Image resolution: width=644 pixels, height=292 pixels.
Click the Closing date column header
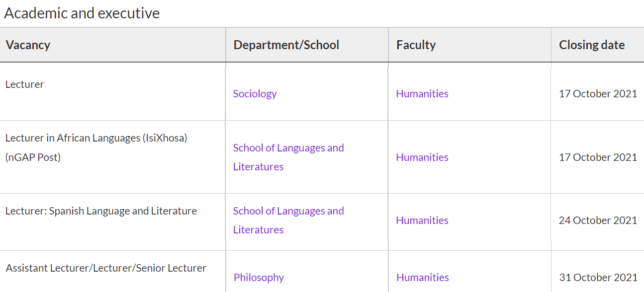click(x=591, y=45)
